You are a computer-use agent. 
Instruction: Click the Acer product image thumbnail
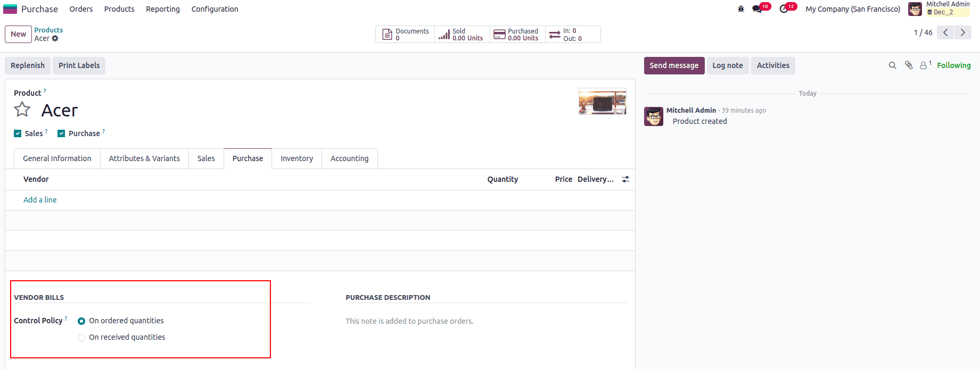602,102
